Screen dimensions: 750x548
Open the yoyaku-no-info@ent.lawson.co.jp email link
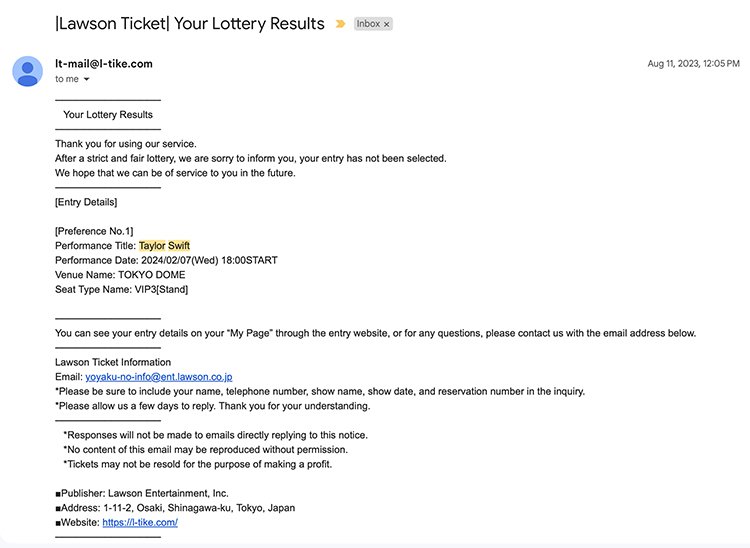coord(158,377)
